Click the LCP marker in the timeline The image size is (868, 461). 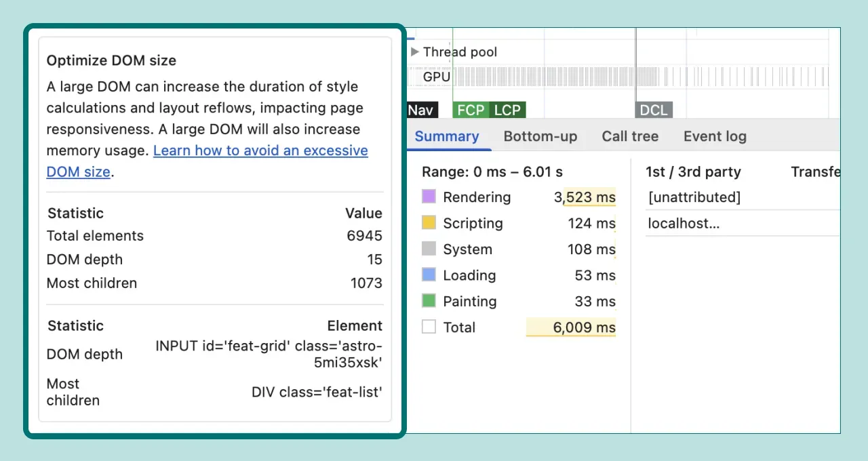(507, 110)
